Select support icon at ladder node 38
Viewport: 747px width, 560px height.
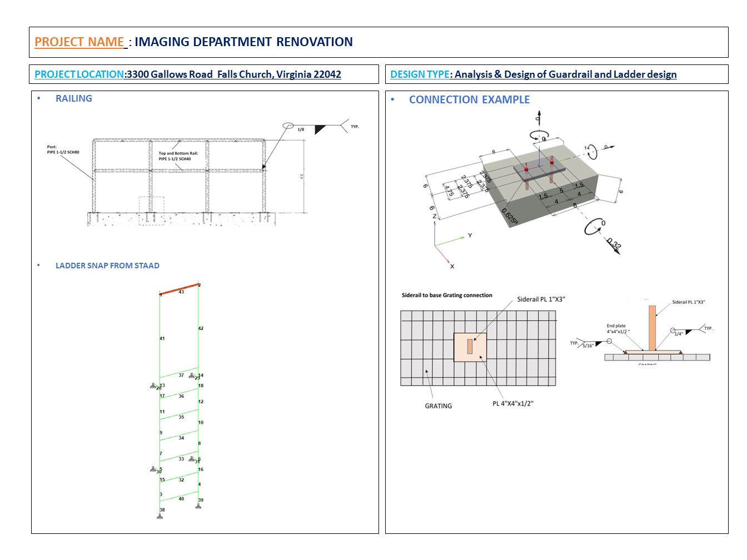tap(160, 516)
